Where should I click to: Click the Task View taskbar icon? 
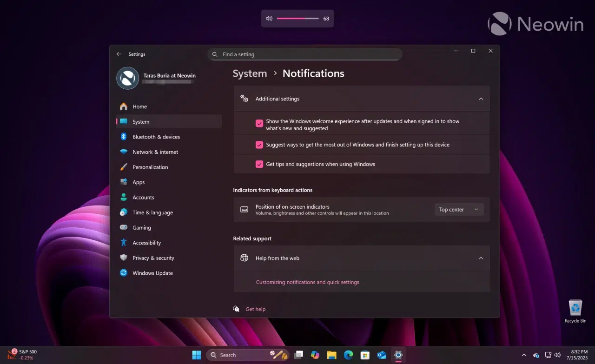298,355
